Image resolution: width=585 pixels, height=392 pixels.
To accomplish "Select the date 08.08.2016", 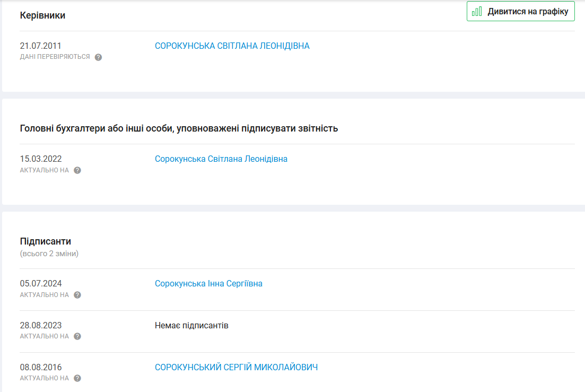I will coord(40,367).
